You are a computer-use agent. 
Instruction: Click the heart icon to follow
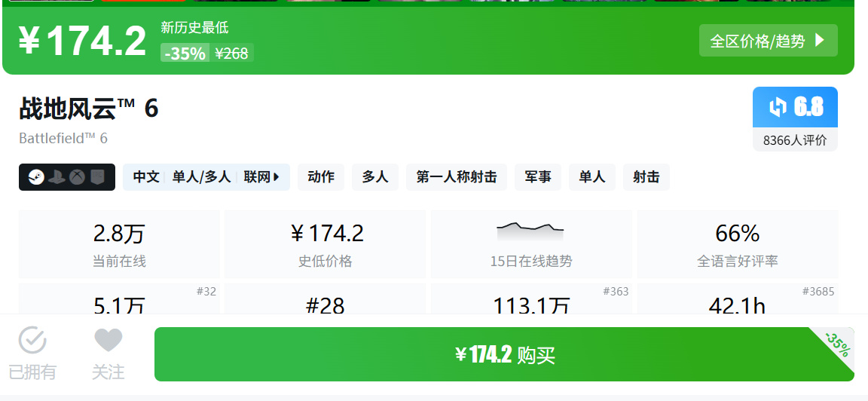coord(108,340)
